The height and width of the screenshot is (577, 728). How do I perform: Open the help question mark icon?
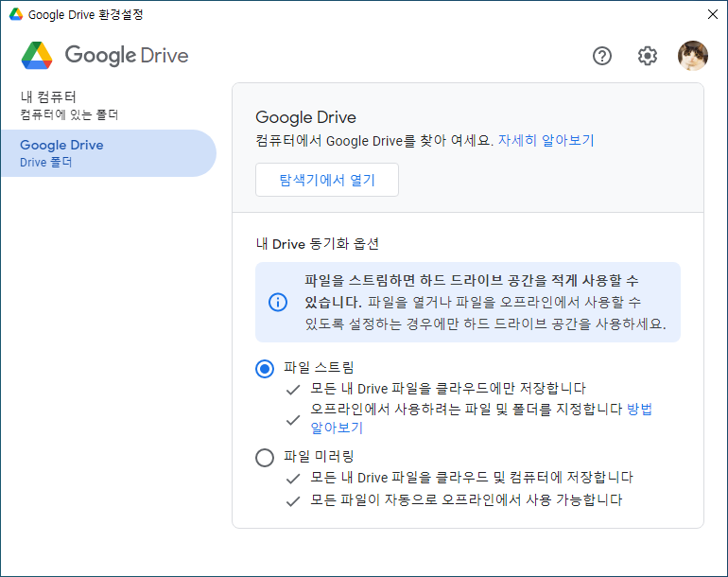coord(601,56)
